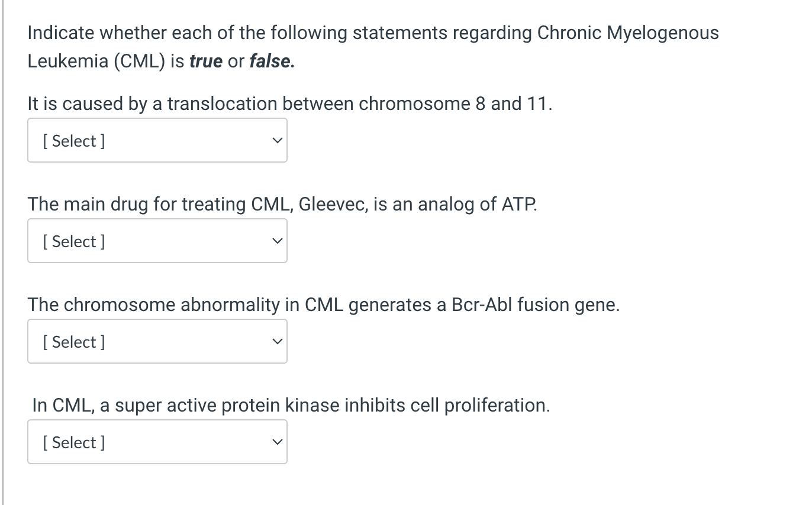This screenshot has height=505, width=812.
Task: Click the statement about super active protein kinase
Action: [289, 405]
